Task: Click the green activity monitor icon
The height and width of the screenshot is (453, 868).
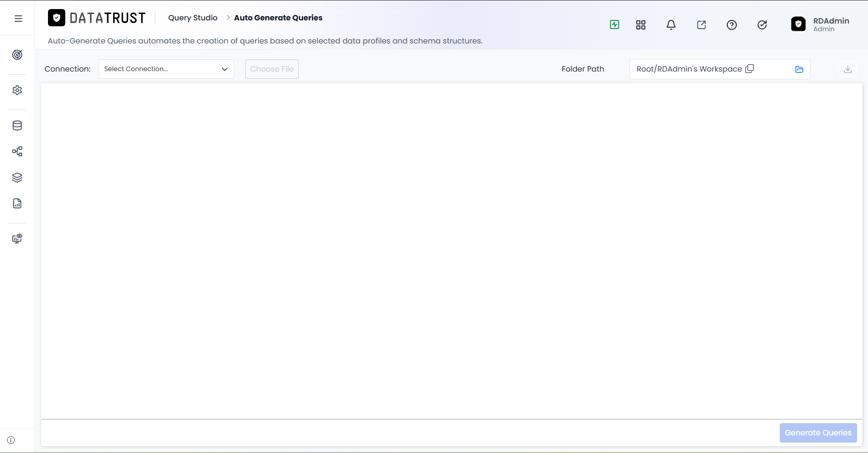Action: 615,25
